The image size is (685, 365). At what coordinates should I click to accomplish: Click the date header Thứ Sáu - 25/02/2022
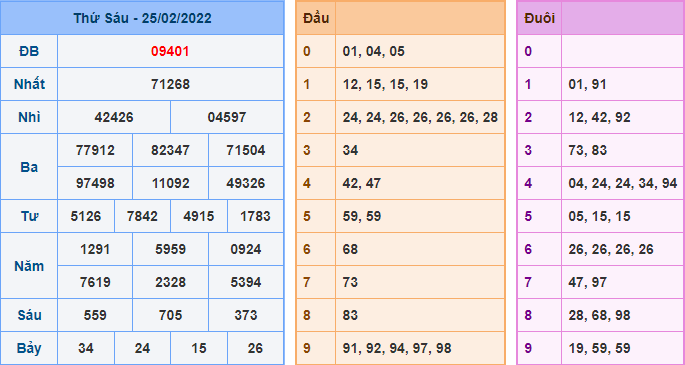point(142,18)
